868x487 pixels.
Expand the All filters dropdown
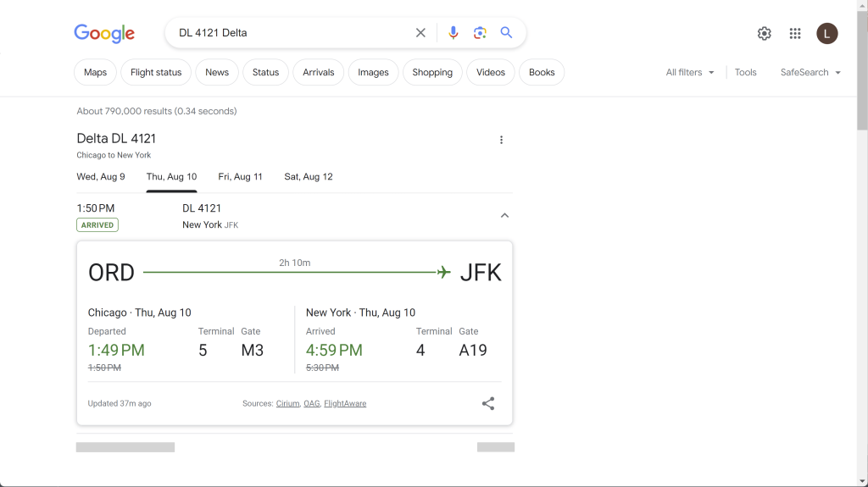coord(690,73)
